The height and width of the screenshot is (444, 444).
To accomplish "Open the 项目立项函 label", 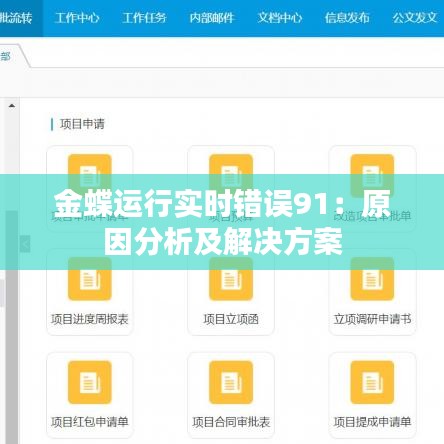I will tap(231, 319).
